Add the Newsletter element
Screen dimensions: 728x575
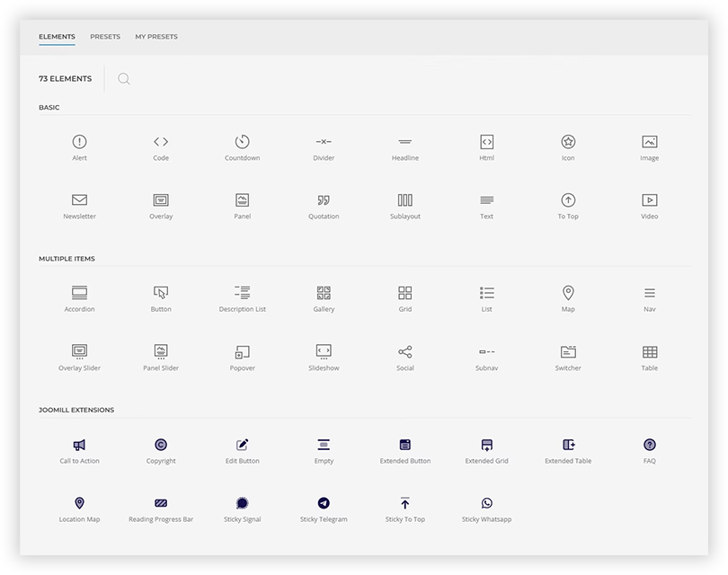(79, 207)
